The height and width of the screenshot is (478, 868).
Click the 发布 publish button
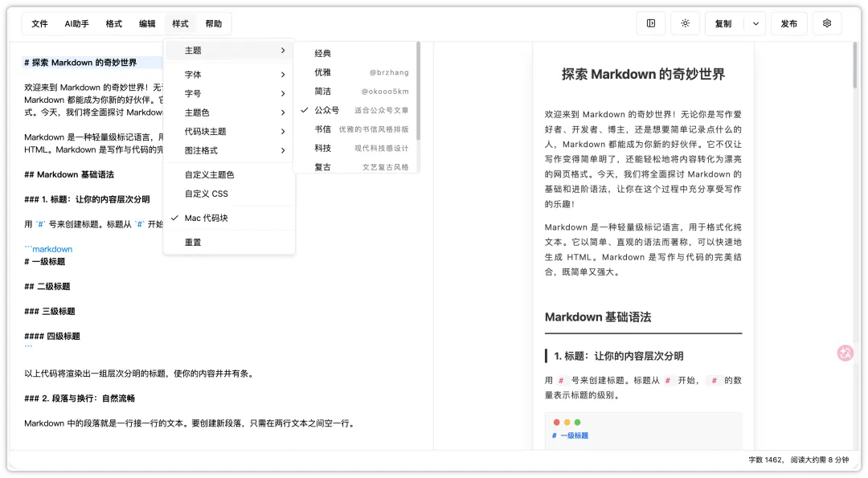click(789, 24)
